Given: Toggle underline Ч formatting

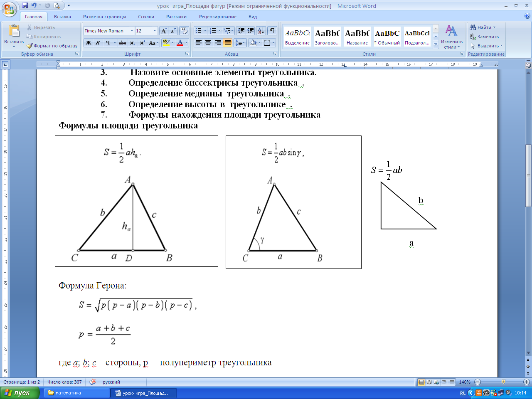Looking at the screenshot, I should [108, 43].
